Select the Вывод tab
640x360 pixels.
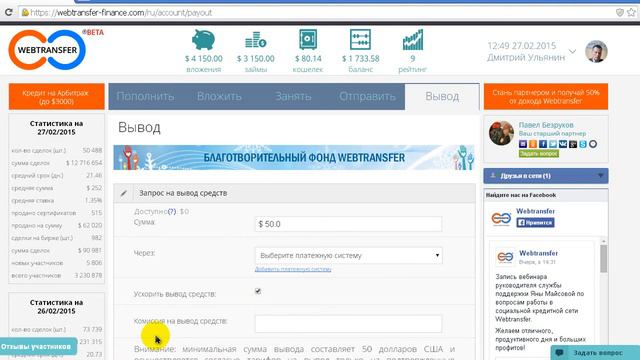point(442,96)
